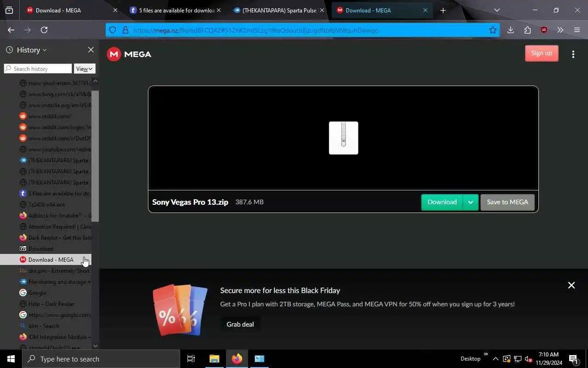The height and width of the screenshot is (368, 588).
Task: Open www.reddit.com/ history entry
Action: [x=46, y=116]
